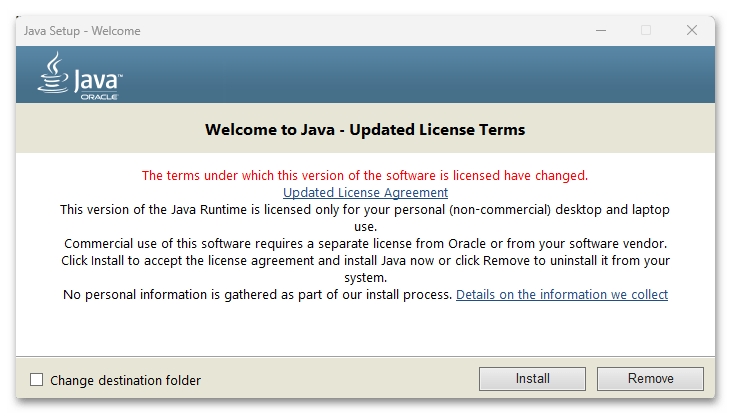Click the red license terms changed notice
Image resolution: width=731 pixels, height=414 pixels.
point(365,176)
